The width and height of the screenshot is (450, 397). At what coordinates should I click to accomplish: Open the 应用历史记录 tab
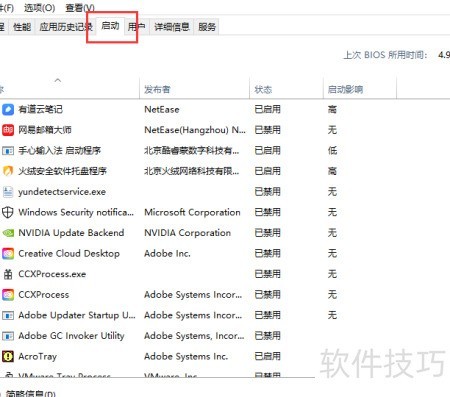(66, 27)
